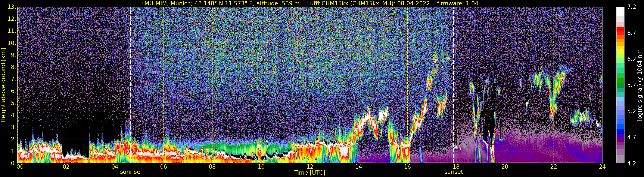Click the '2.' height axis tick label
This screenshot has width=644, height=177.
(x=13, y=139)
